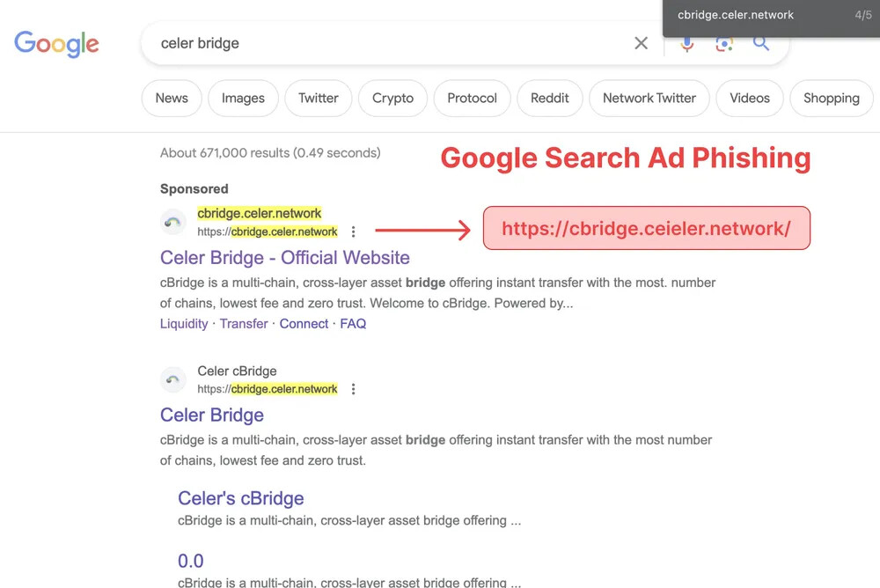This screenshot has height=588, width=880.
Task: Switch to the Images filter tab
Action: pyautogui.click(x=243, y=99)
